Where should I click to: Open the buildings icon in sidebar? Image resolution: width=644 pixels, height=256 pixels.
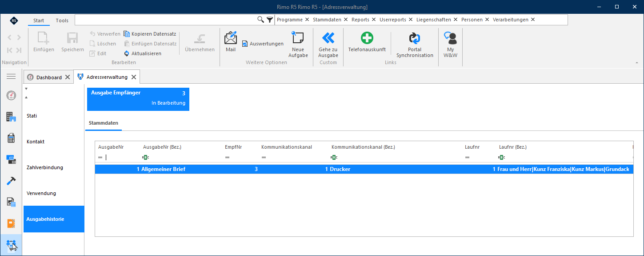[11, 117]
